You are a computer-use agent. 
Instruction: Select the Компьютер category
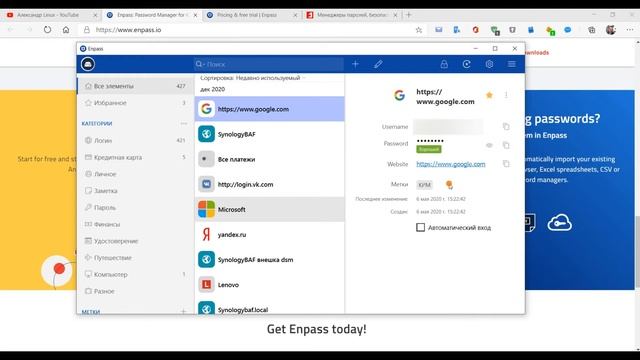tap(135, 274)
